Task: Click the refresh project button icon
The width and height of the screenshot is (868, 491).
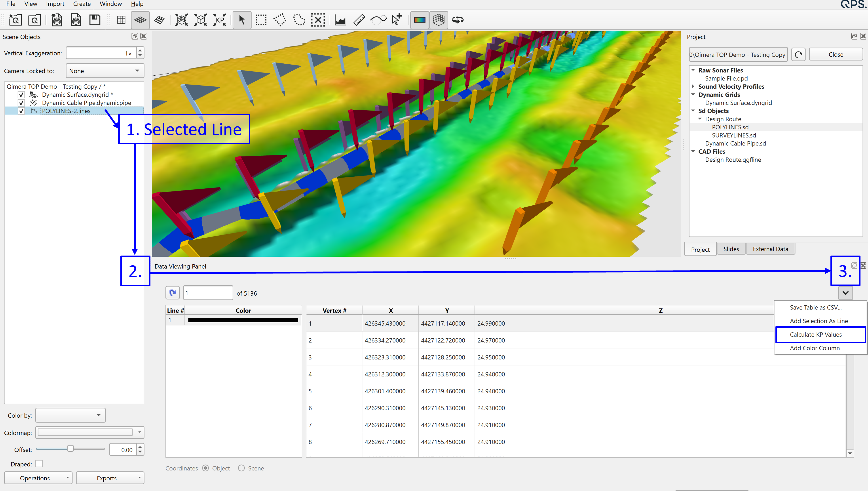Action: tap(798, 54)
